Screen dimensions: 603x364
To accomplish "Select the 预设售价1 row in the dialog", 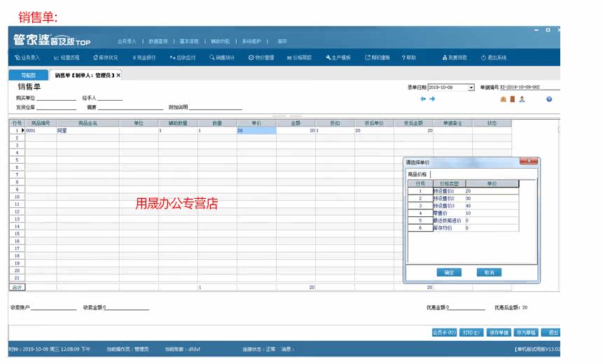I will click(x=463, y=191).
